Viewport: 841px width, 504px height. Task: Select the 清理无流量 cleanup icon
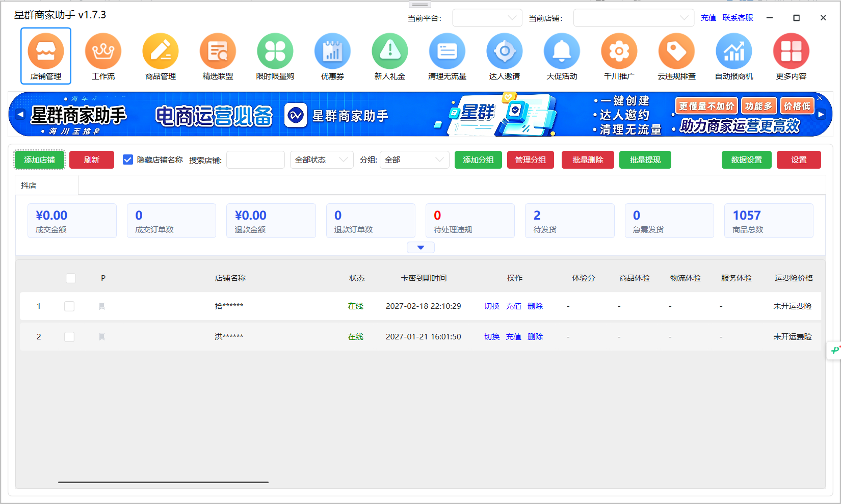(447, 56)
